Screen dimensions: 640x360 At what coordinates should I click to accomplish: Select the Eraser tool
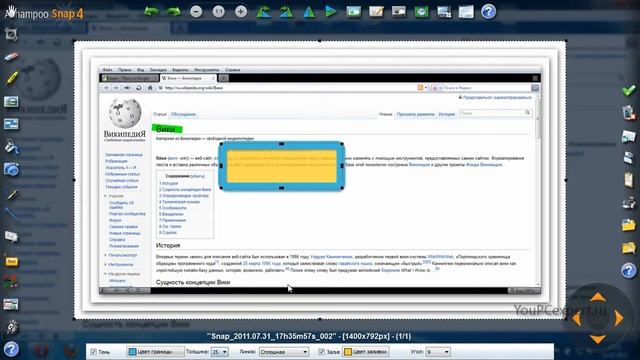(11, 57)
